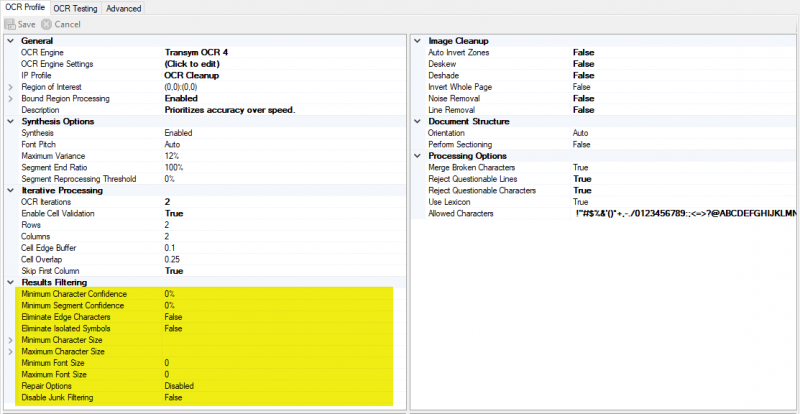Edit the Cell Overlap value 0.25

point(172,259)
